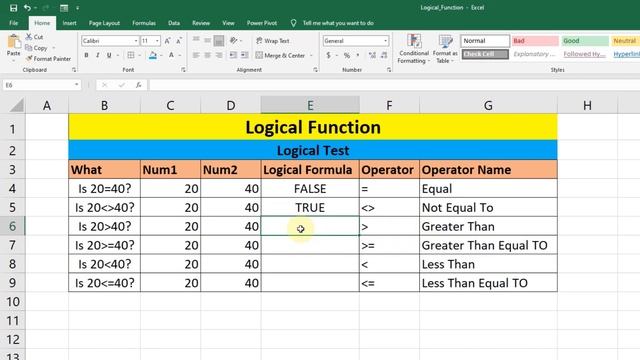The height and width of the screenshot is (360, 640).
Task: Click the Insert Function fx icon
Action: (139, 85)
